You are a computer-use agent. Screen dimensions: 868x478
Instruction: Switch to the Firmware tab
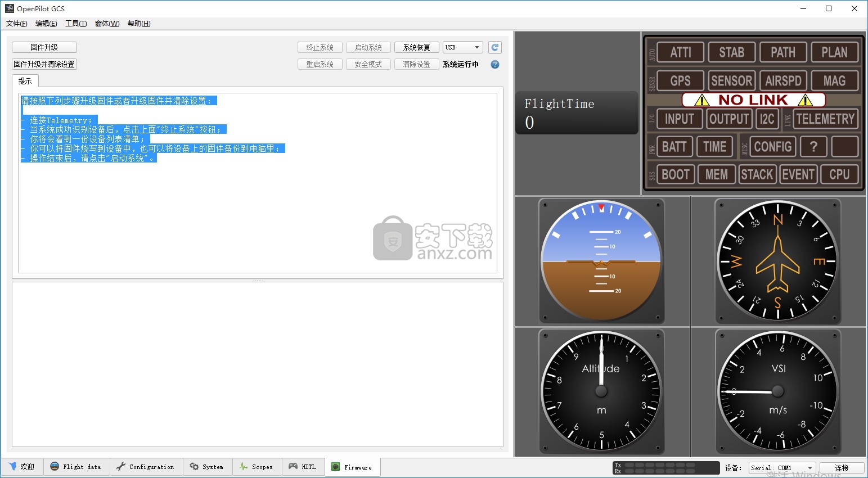(x=352, y=467)
